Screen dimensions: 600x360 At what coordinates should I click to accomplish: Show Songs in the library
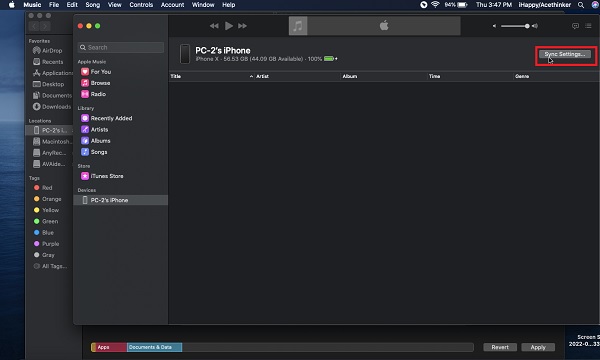point(94,152)
